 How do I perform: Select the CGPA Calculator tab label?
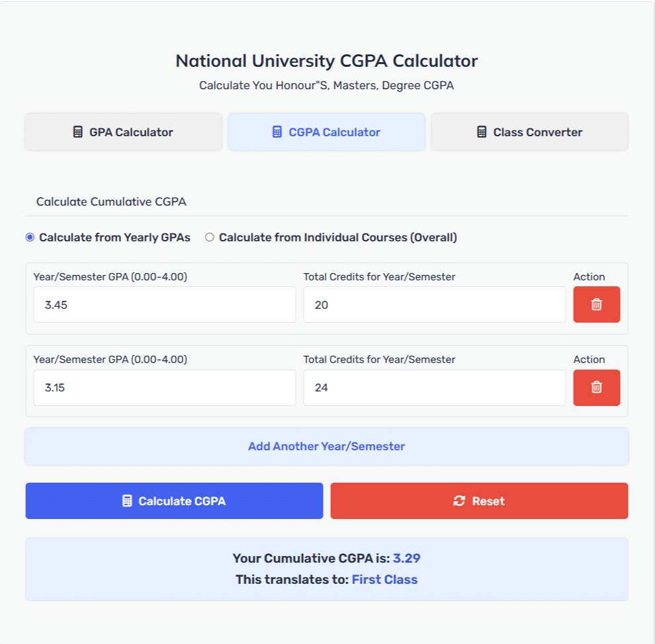coord(334,132)
